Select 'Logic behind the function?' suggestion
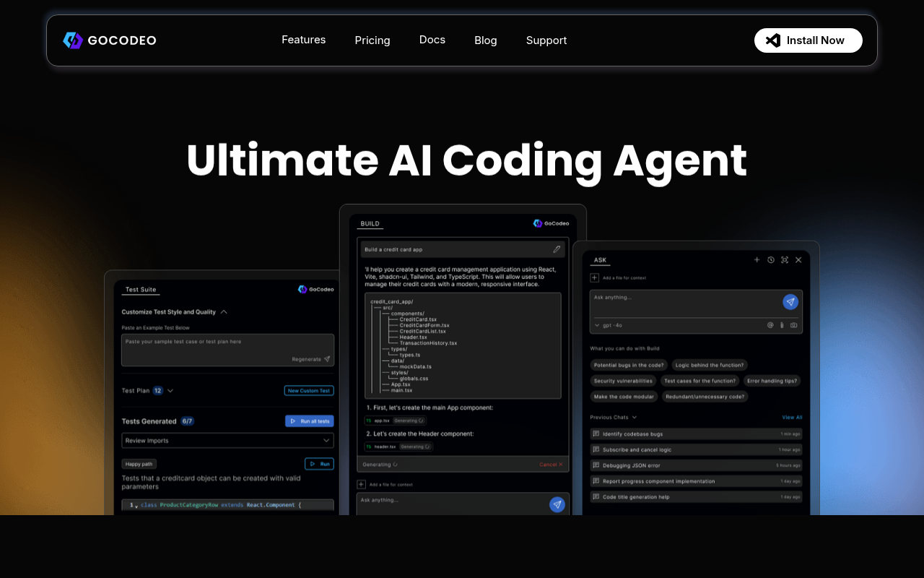Image resolution: width=924 pixels, height=578 pixels. (710, 366)
